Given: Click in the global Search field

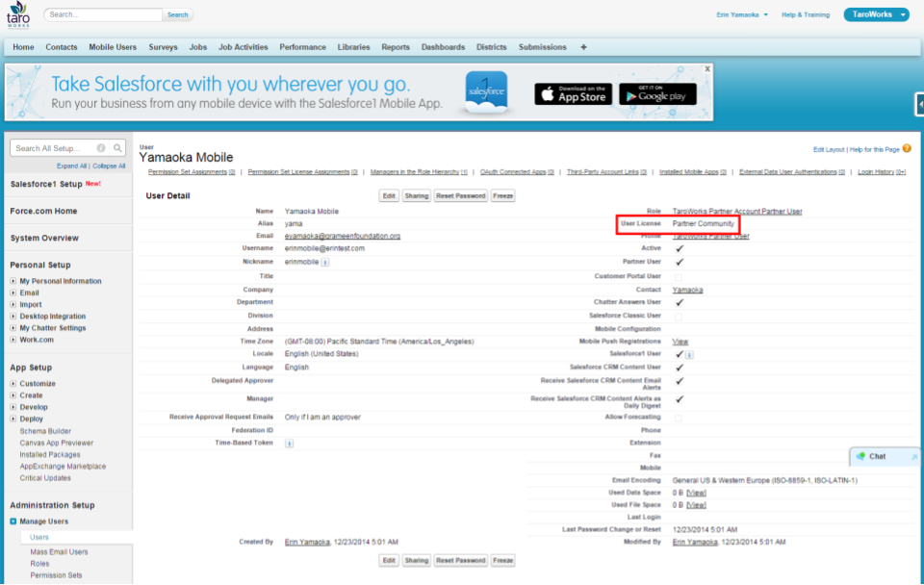Looking at the screenshot, I should point(103,14).
